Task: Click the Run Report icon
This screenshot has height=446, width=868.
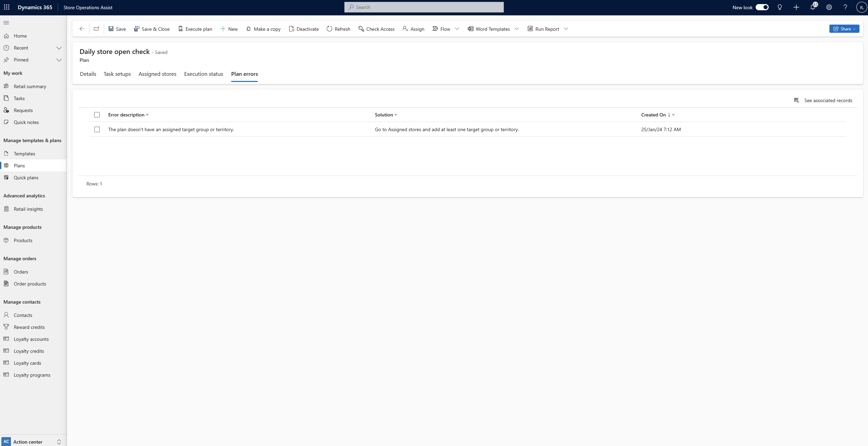Action: tap(529, 28)
